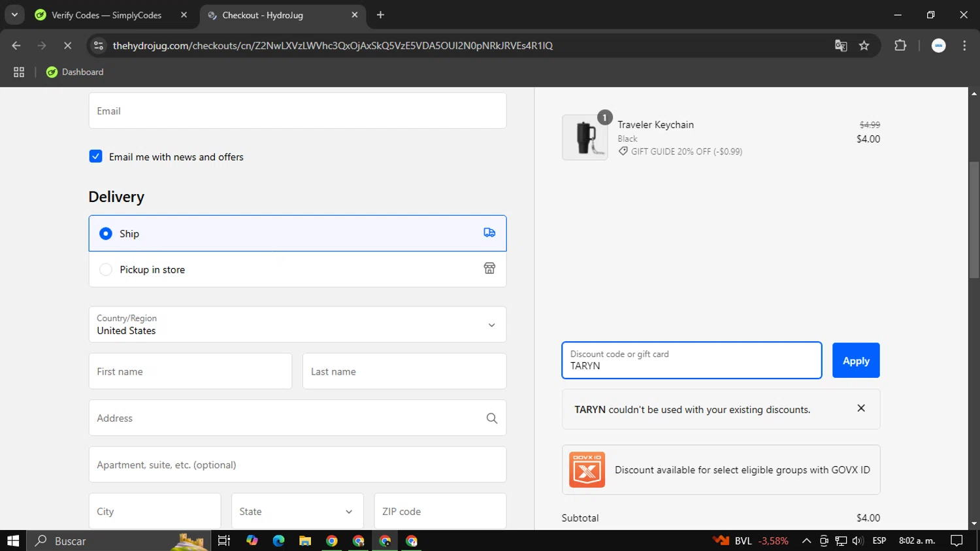Close the Verify Codes — SimplyCodes tab
The height and width of the screenshot is (551, 980).
[x=184, y=15]
